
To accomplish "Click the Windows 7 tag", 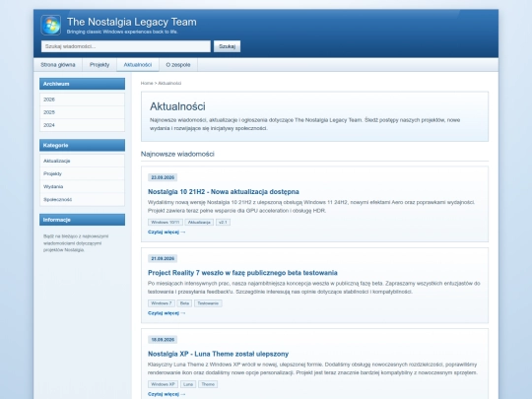I will click(x=162, y=303).
